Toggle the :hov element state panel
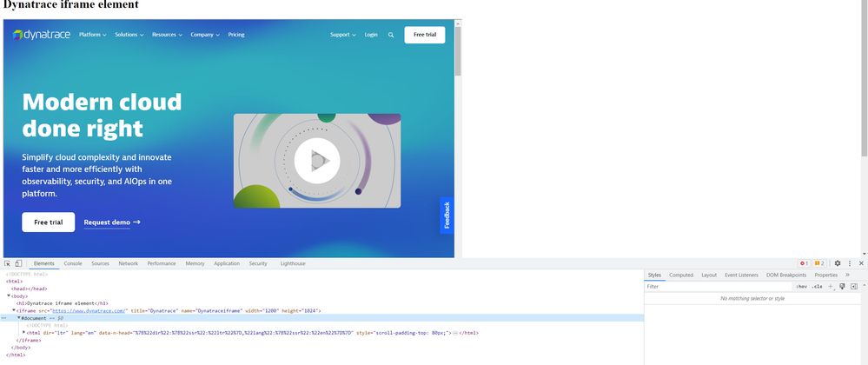This screenshot has height=365, width=868. [x=801, y=286]
